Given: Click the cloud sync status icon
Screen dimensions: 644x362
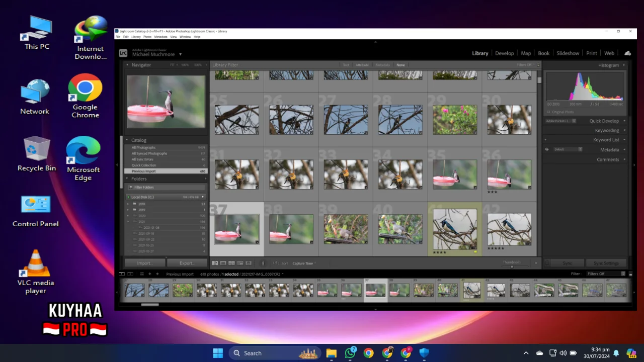Looking at the screenshot, I should pos(627,53).
